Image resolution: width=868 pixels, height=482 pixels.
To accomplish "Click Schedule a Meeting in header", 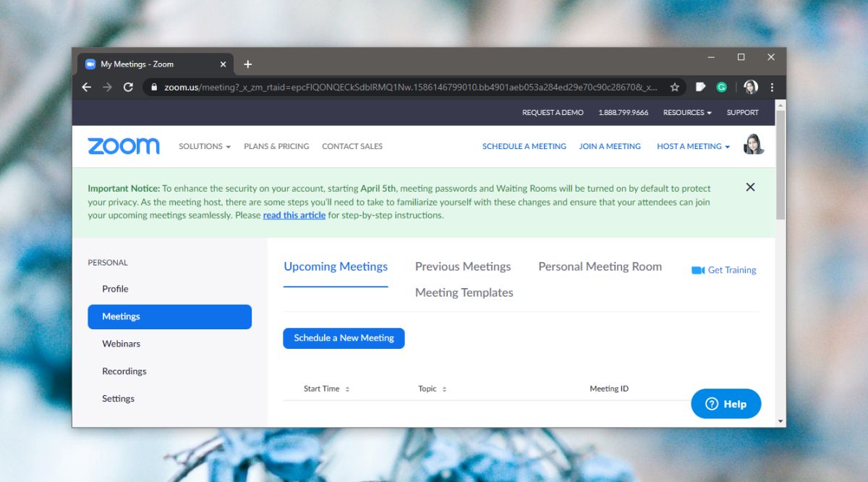I will tap(524, 146).
